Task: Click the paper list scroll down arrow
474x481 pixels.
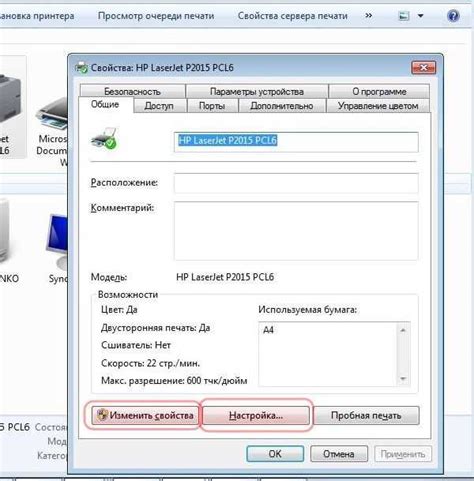Action: click(x=403, y=379)
